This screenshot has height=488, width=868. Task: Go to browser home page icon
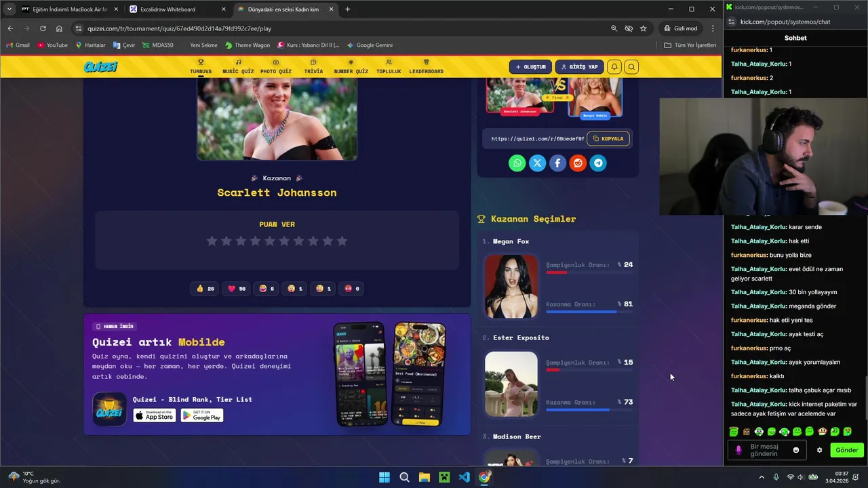[59, 28]
